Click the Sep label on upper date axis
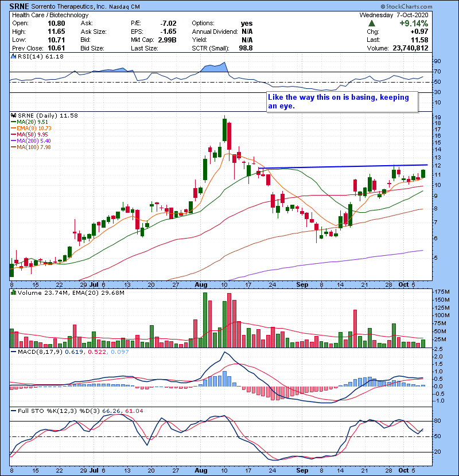 tap(302, 285)
